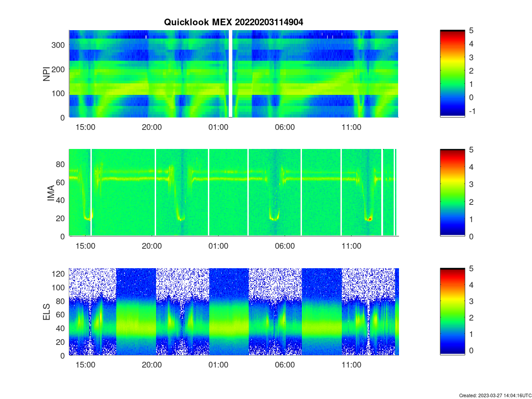Viewport: 532px width, 399px height.
Task: Select the NPI y-axis label
Action: (47, 74)
